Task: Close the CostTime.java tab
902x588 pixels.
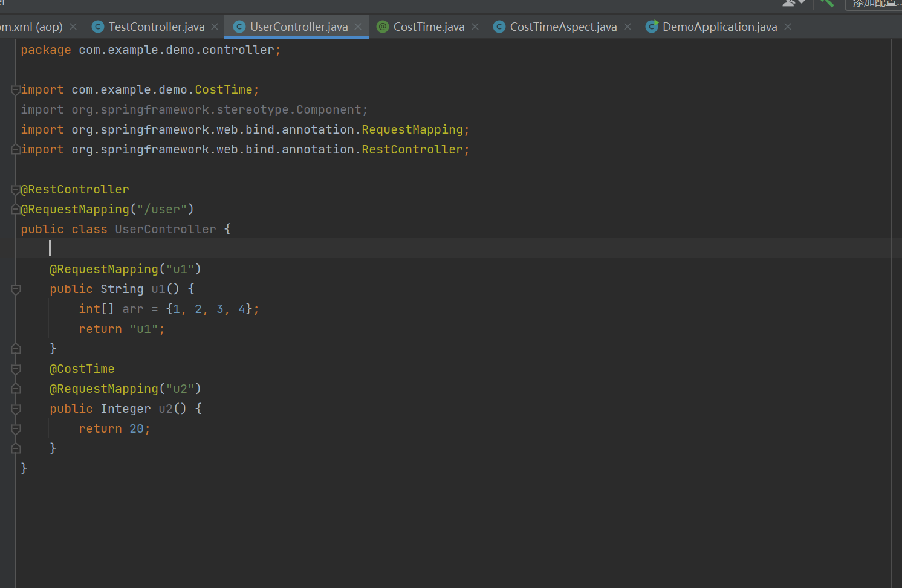Action: 475,27
